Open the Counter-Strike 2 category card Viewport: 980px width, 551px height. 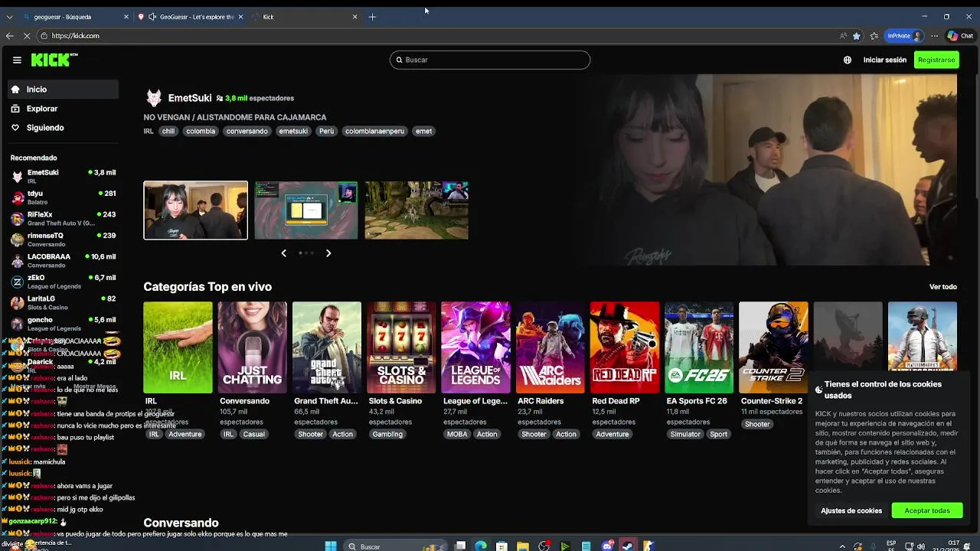(x=773, y=347)
